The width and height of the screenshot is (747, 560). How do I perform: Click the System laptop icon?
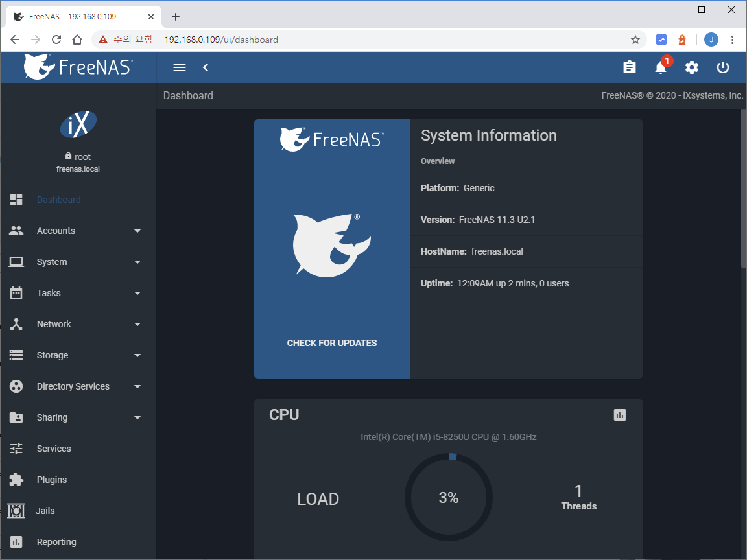pos(16,262)
